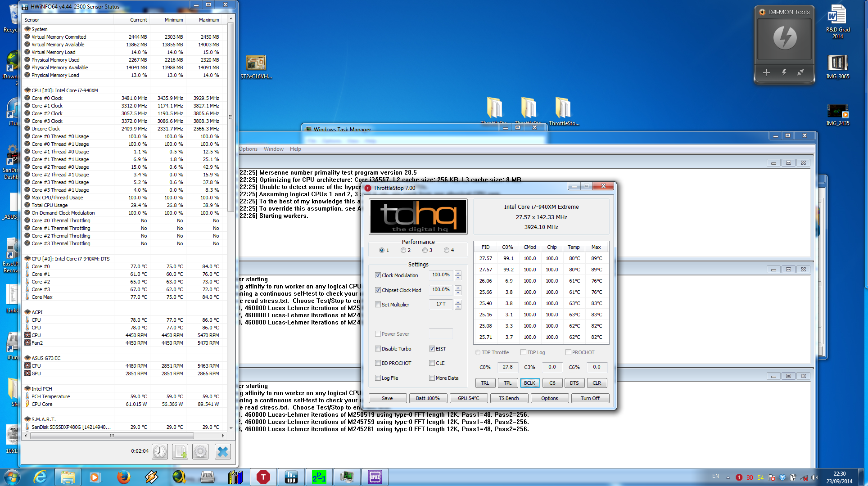The width and height of the screenshot is (868, 486).
Task: Open WinRAR books icon on taskbar
Action: [235, 477]
